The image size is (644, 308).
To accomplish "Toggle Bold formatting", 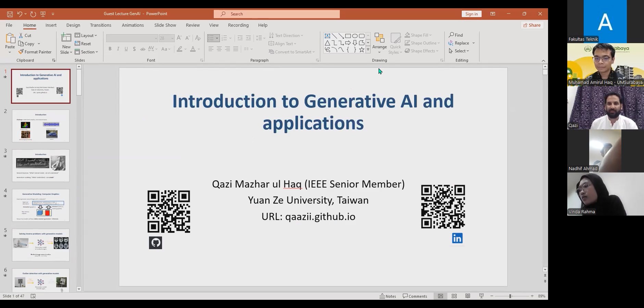I will click(110, 49).
